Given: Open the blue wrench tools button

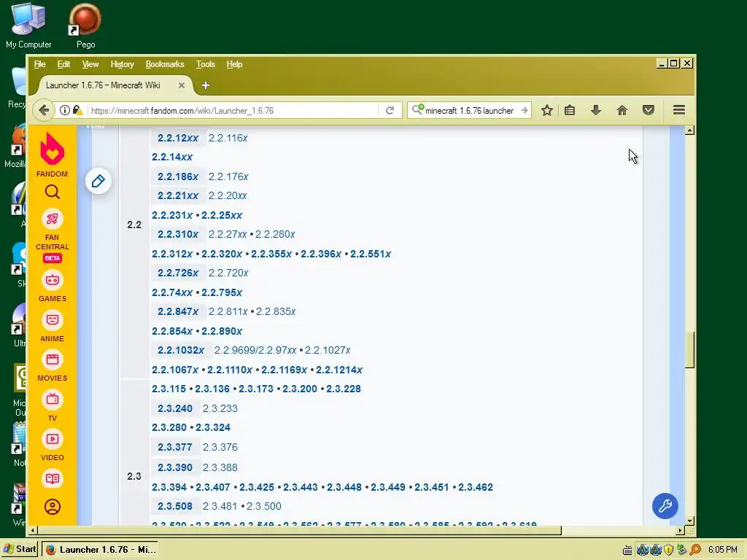Looking at the screenshot, I should click(x=665, y=506).
